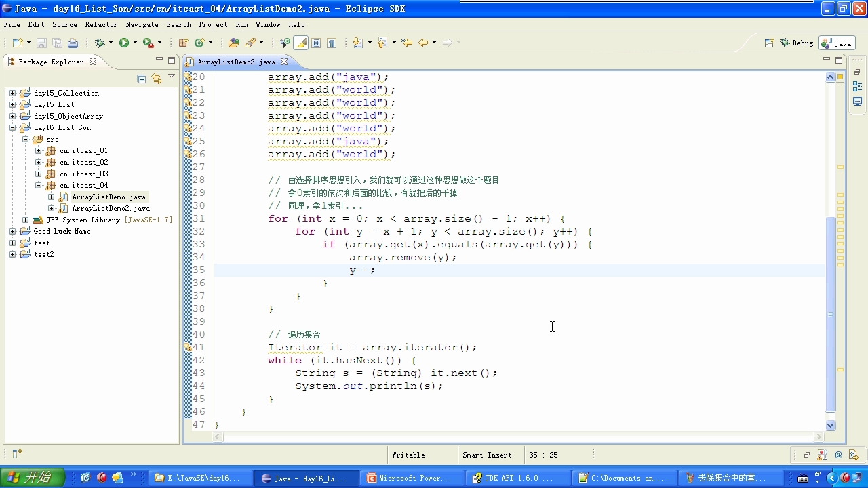
Task: Click Next Annotation arrow icon
Action: coord(357,43)
